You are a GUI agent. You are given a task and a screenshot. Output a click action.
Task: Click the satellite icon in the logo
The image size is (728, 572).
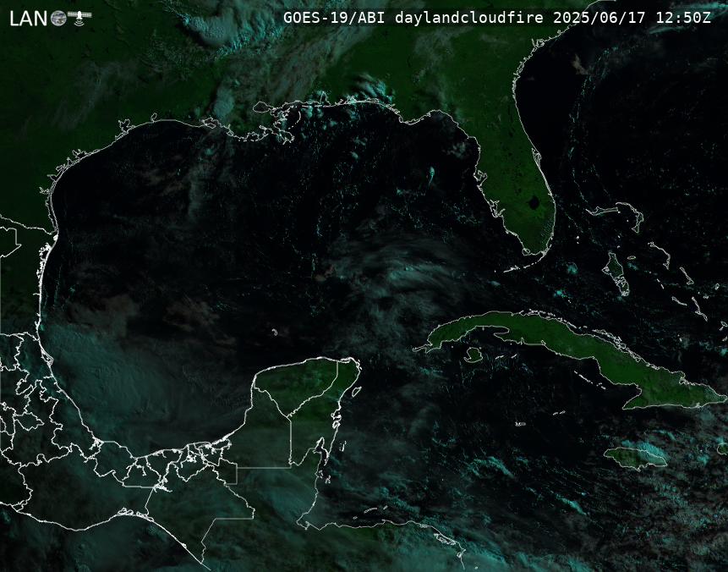pyautogui.click(x=79, y=17)
